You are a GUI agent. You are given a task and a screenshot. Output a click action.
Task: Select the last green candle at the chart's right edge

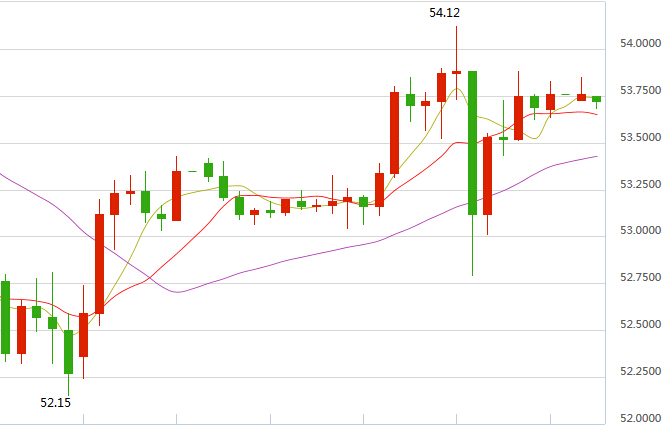point(597,99)
